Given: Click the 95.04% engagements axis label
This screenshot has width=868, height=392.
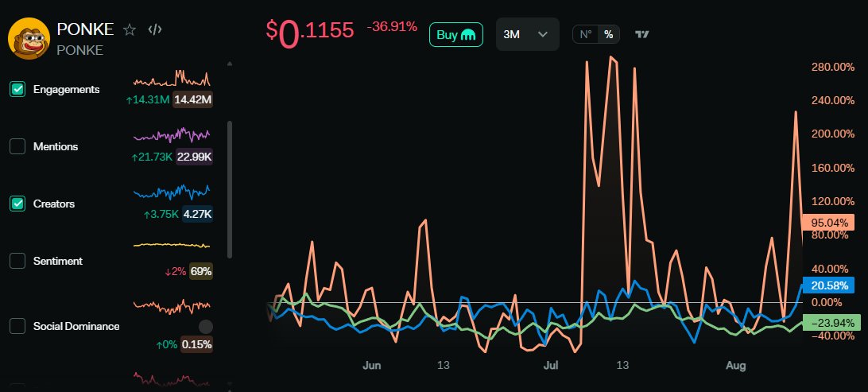Looking at the screenshot, I should [829, 223].
